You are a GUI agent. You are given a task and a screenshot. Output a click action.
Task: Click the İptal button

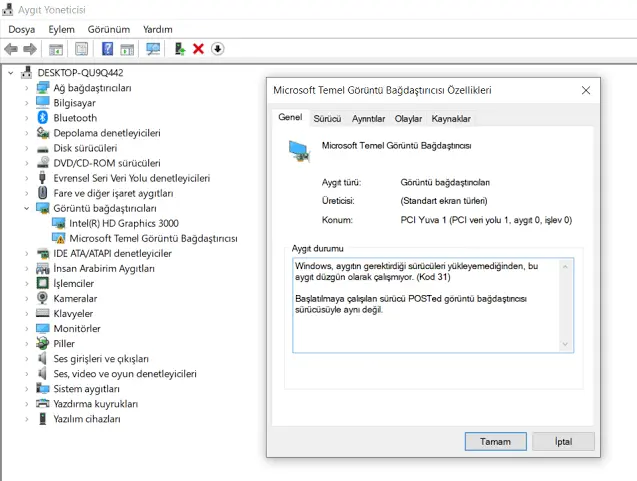click(563, 441)
